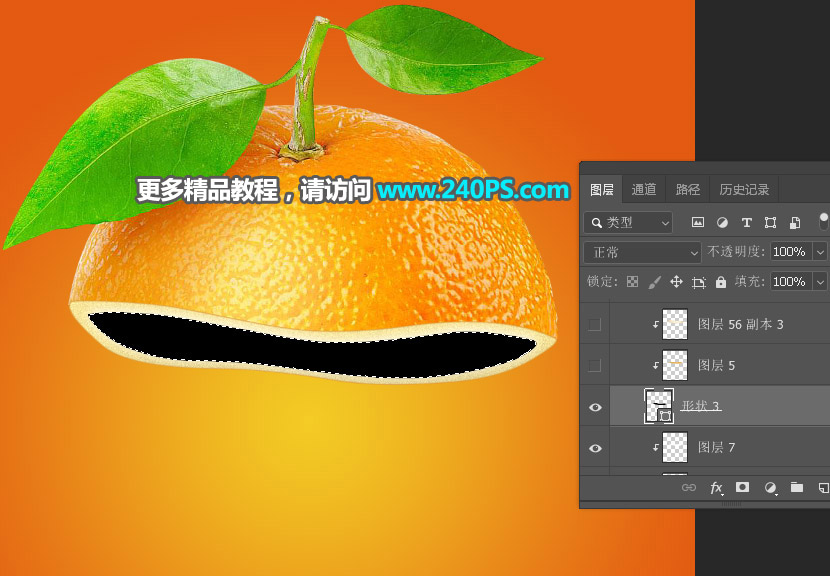The height and width of the screenshot is (576, 830).
Task: Hide the 图层 7 layer
Action: click(x=595, y=448)
